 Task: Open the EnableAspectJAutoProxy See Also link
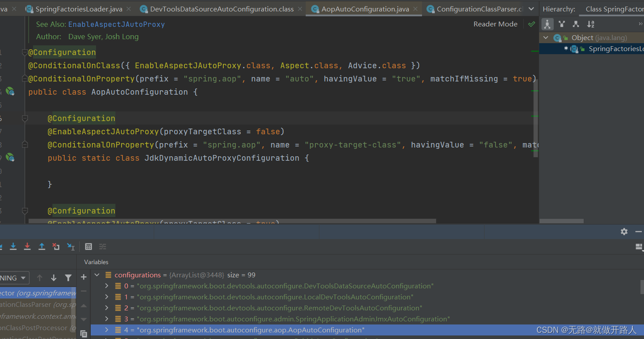(116, 25)
